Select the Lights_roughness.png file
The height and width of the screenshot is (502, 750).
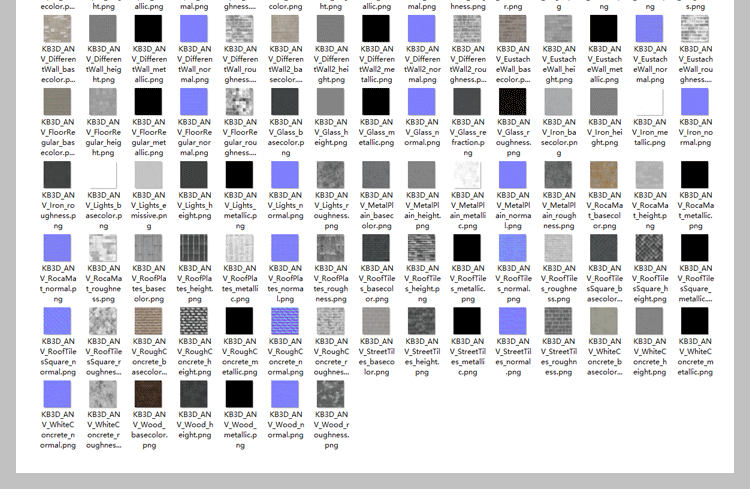click(331, 175)
